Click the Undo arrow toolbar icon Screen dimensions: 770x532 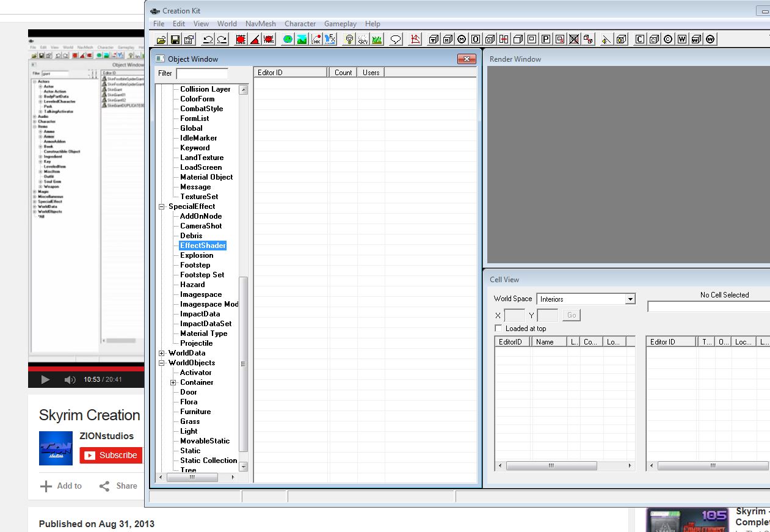pos(208,40)
